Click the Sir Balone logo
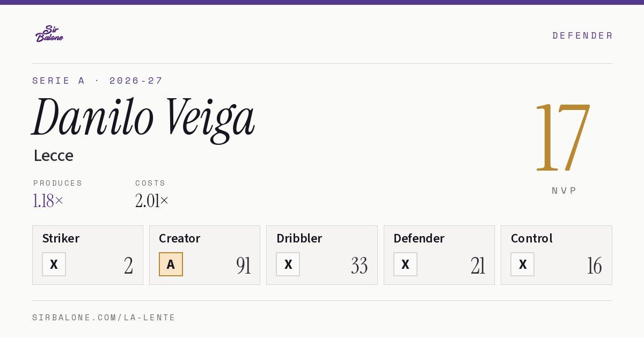Viewport: 644px width, 338px height. (x=49, y=34)
